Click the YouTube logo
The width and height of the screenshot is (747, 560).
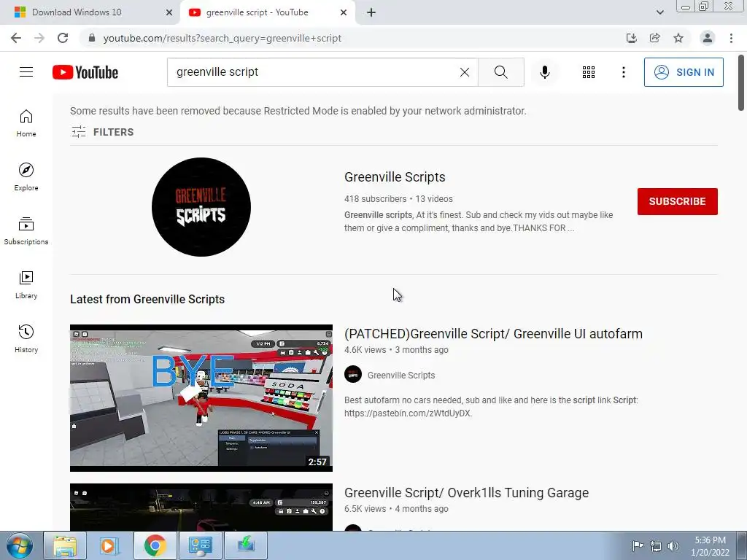coord(85,72)
